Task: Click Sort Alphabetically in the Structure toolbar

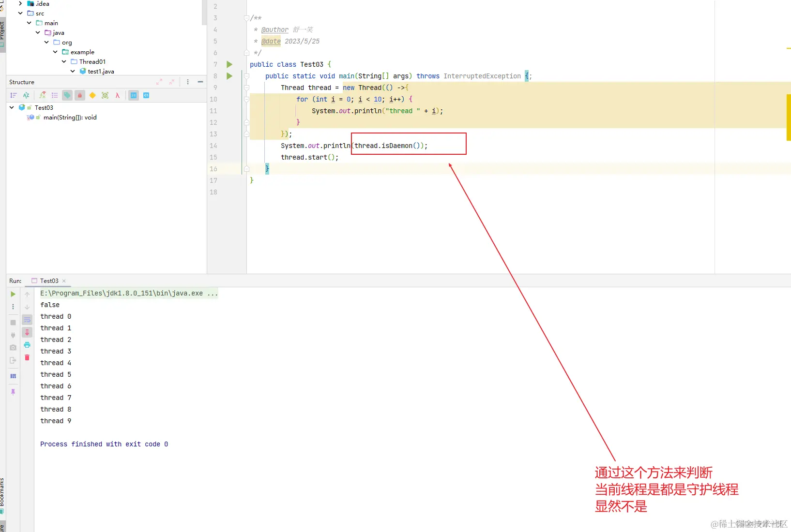Action: [x=26, y=95]
